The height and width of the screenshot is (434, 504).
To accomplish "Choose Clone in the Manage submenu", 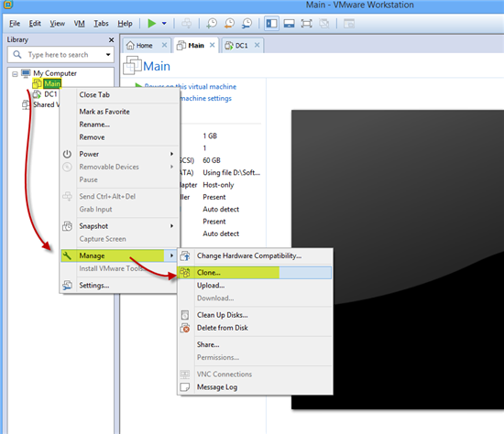I will coord(255,273).
